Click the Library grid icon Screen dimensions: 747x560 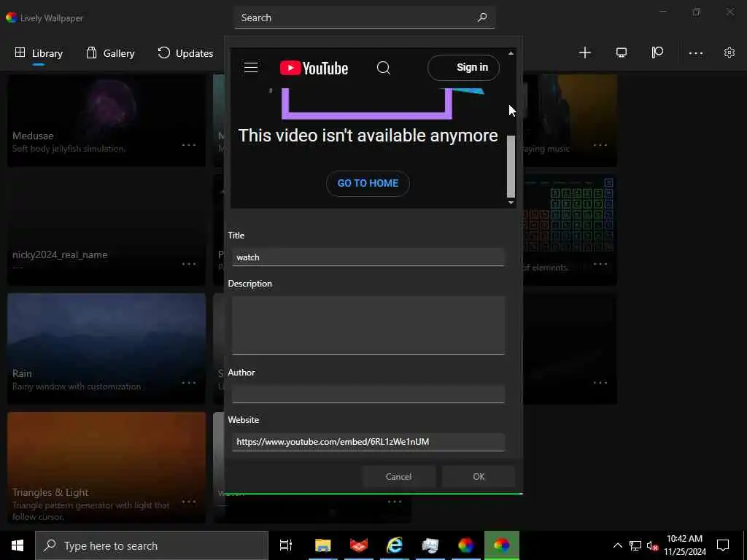20,52
